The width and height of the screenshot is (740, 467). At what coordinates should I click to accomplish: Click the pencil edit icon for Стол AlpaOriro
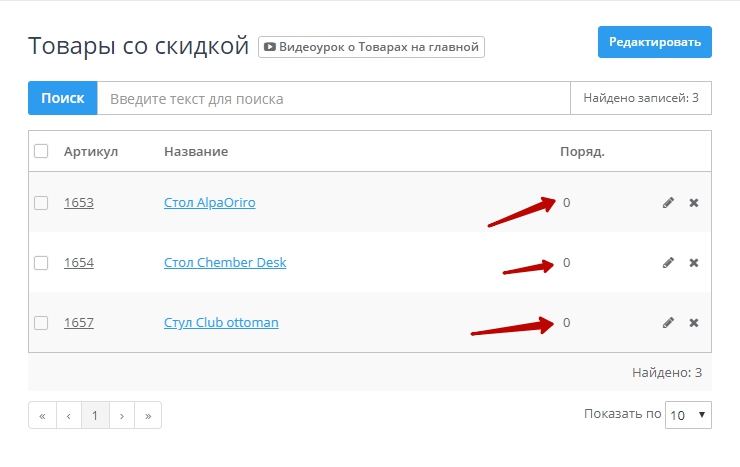(x=668, y=203)
